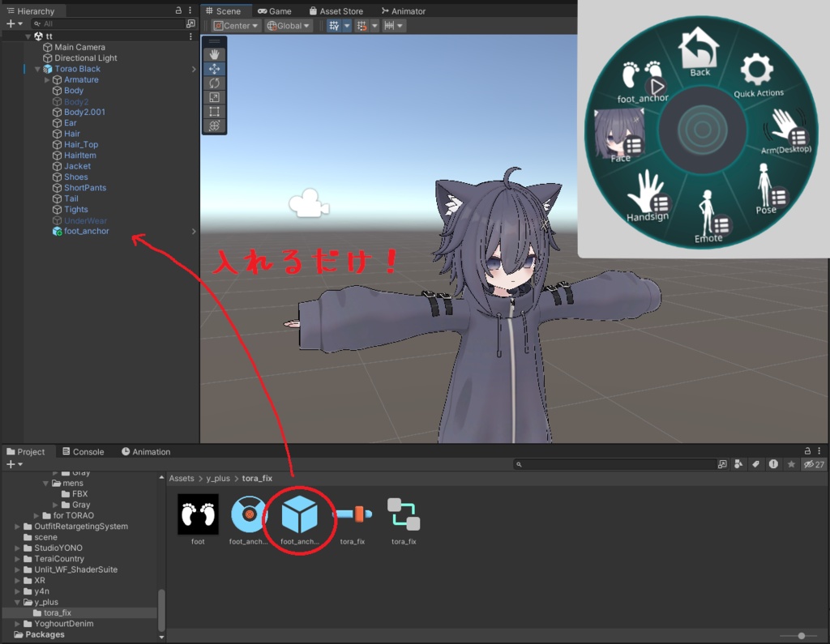Screen dimensions: 830x644
Task: Open the grid snapping dropdown arrow
Action: tap(347, 25)
